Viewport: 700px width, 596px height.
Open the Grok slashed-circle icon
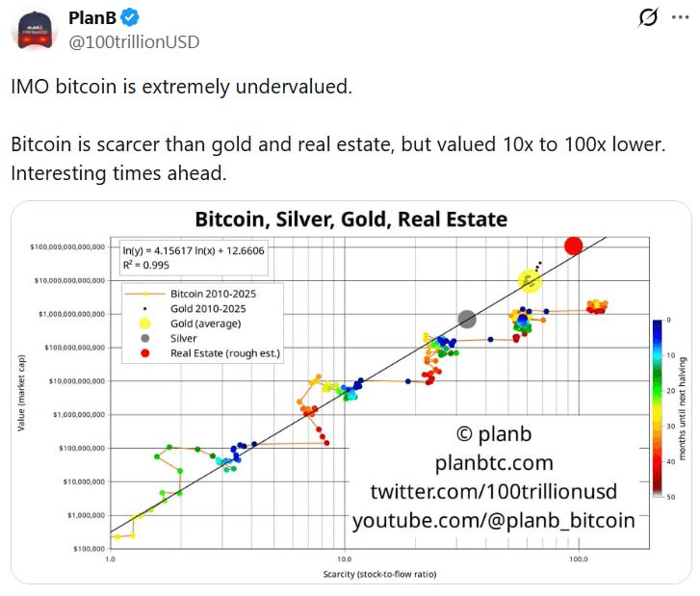click(648, 17)
